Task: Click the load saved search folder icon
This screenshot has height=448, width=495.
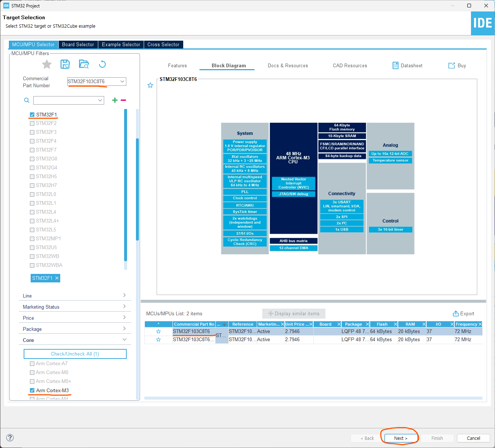Action: pos(84,64)
